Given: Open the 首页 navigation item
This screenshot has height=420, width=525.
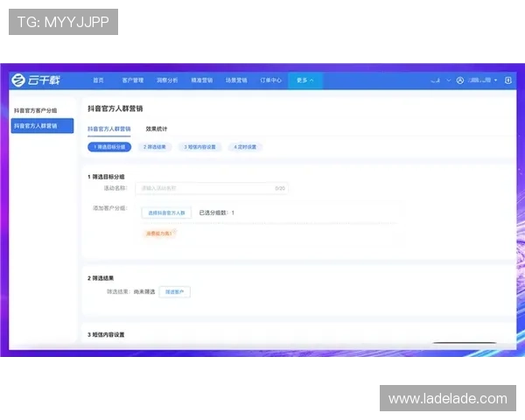Looking at the screenshot, I should [x=98, y=80].
